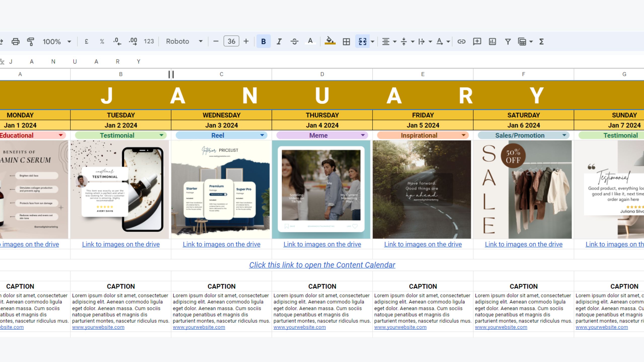Click www.yourwebsite.com link under Tuesday

pos(98,327)
